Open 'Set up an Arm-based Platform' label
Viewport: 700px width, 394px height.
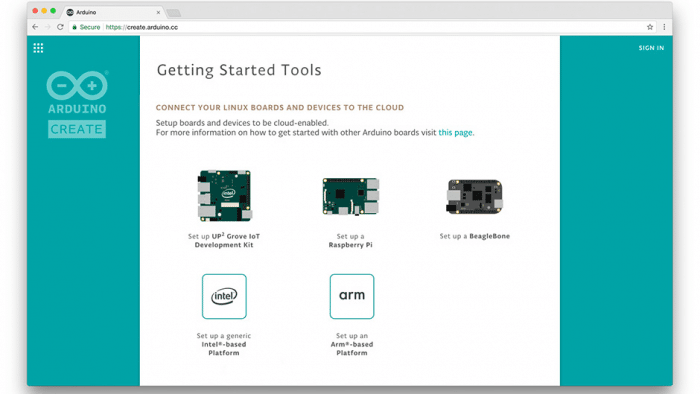(x=352, y=344)
